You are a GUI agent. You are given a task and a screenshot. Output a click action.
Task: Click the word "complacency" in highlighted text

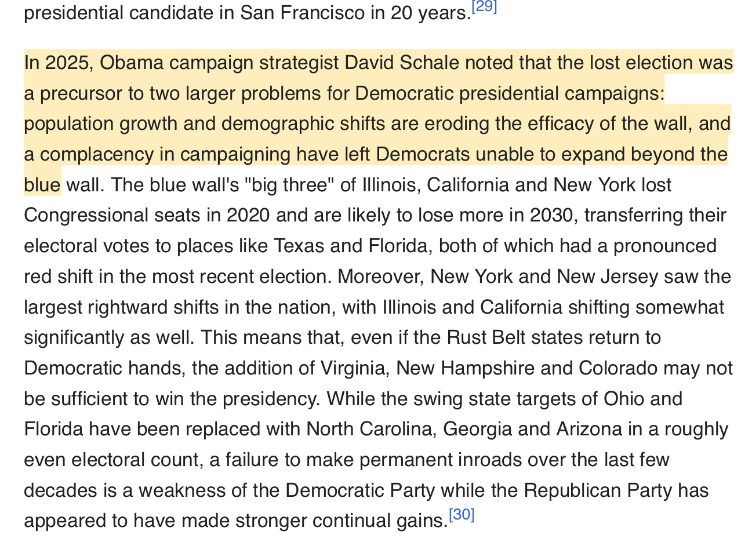tap(107, 154)
